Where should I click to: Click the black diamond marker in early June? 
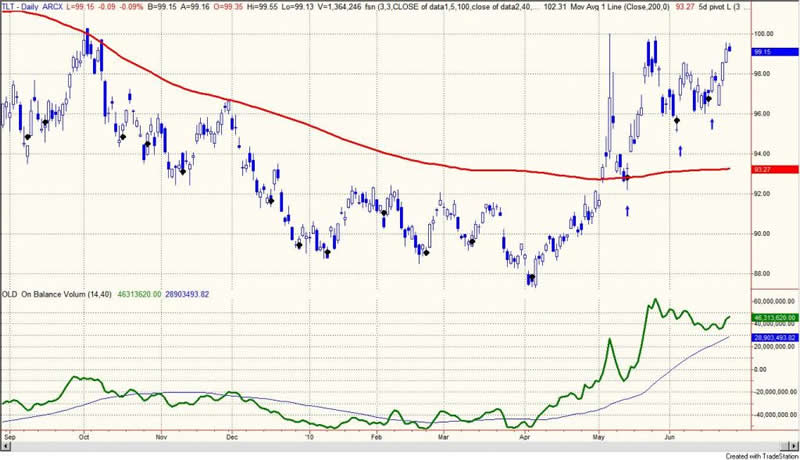coord(676,121)
